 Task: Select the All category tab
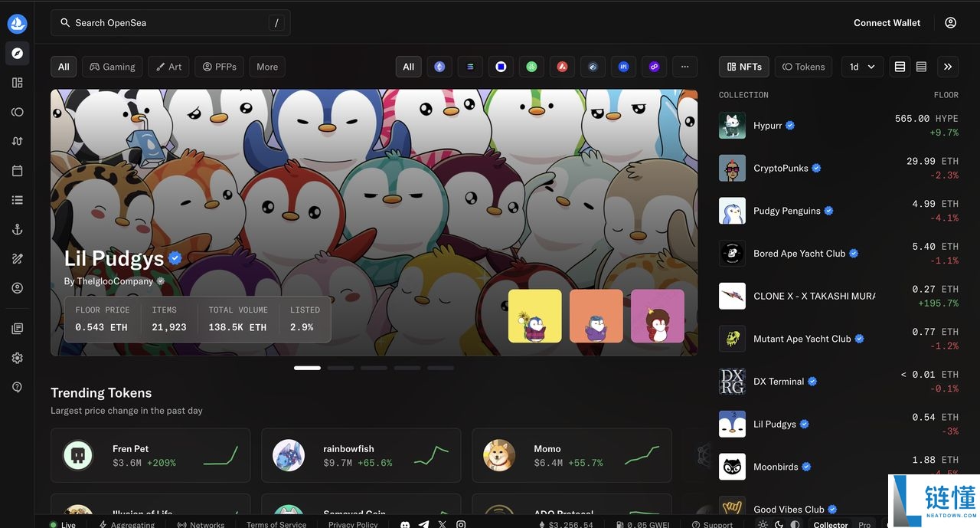(64, 67)
